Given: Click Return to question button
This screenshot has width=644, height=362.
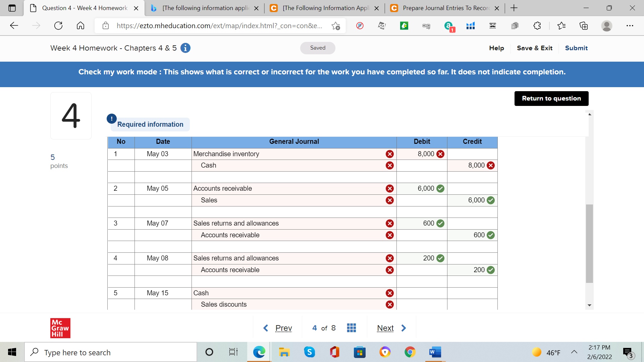Looking at the screenshot, I should point(551,99).
